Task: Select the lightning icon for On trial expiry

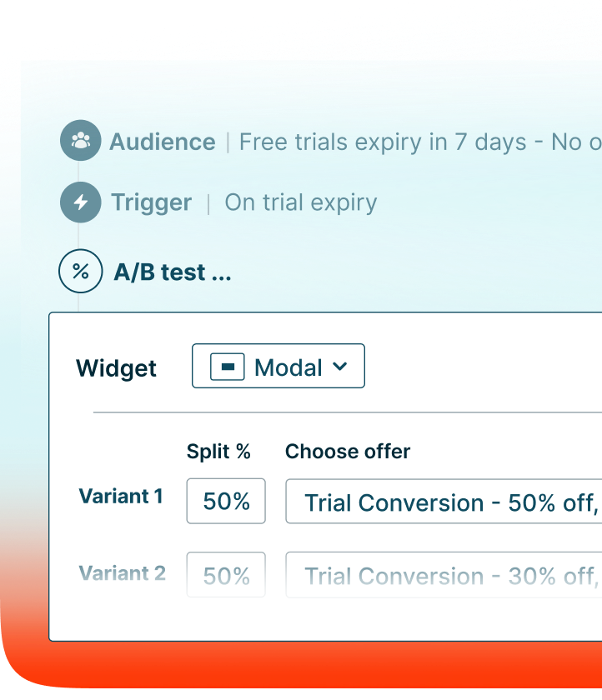Action: coord(80,202)
